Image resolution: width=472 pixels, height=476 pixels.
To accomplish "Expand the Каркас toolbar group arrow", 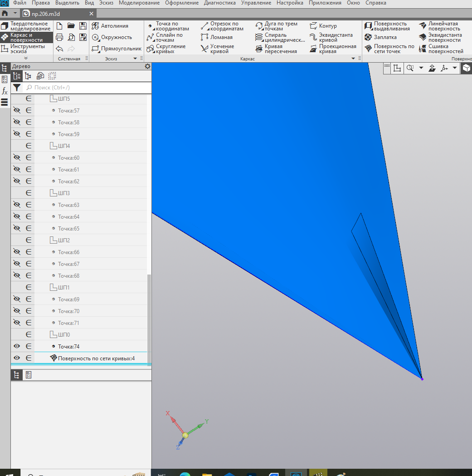I will [353, 59].
